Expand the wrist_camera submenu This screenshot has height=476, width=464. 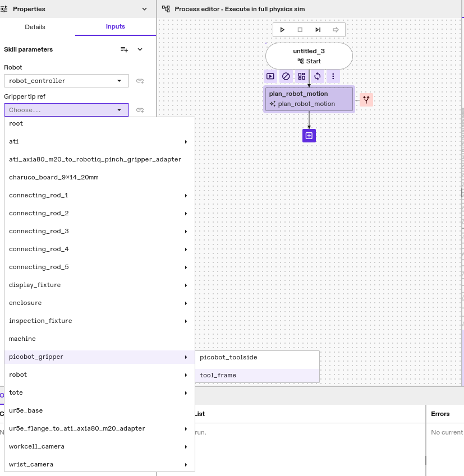pyautogui.click(x=99, y=464)
